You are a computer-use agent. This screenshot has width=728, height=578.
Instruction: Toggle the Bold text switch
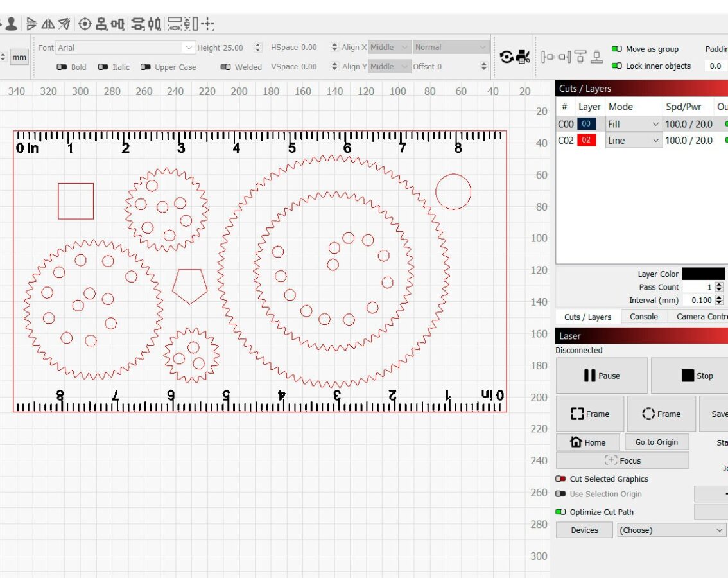pyautogui.click(x=62, y=67)
